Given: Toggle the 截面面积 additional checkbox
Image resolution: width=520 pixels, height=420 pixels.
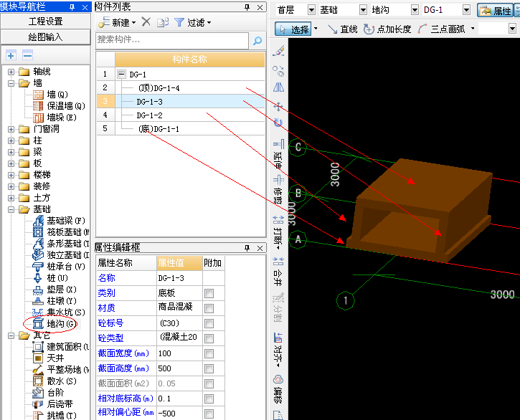Looking at the screenshot, I should click(209, 384).
